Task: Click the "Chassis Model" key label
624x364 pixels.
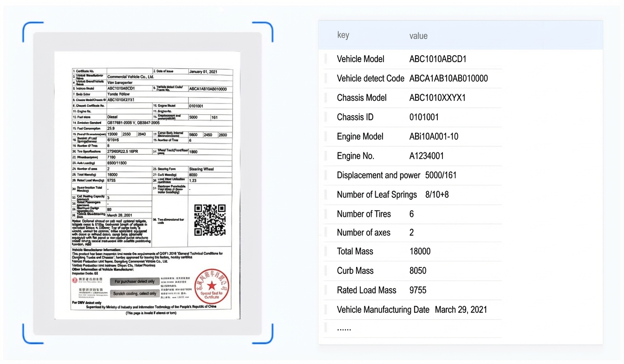Action: (x=362, y=98)
